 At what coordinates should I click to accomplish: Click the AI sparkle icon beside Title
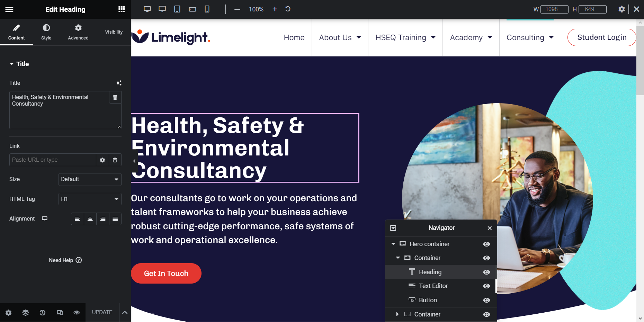119,83
